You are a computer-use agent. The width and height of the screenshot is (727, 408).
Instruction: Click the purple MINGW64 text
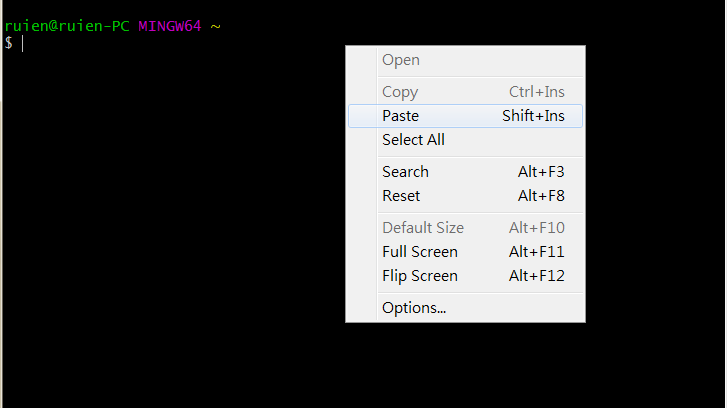pos(170,26)
